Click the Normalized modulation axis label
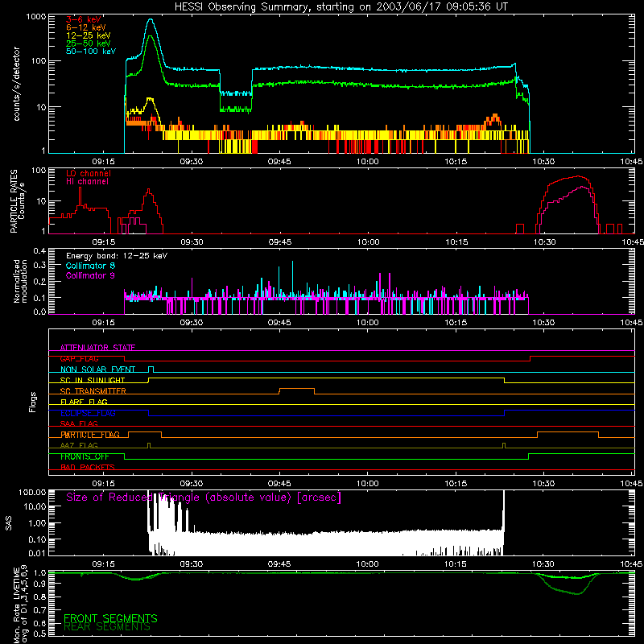 click(20, 281)
